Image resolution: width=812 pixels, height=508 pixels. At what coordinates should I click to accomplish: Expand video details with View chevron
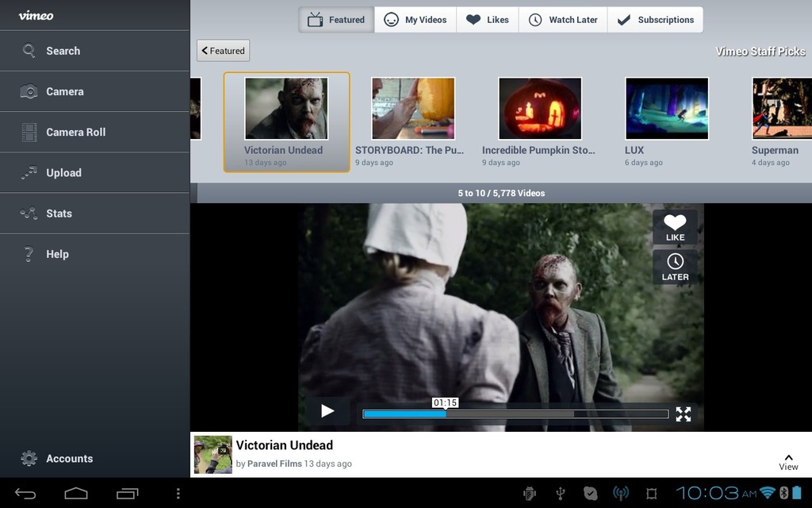(788, 462)
